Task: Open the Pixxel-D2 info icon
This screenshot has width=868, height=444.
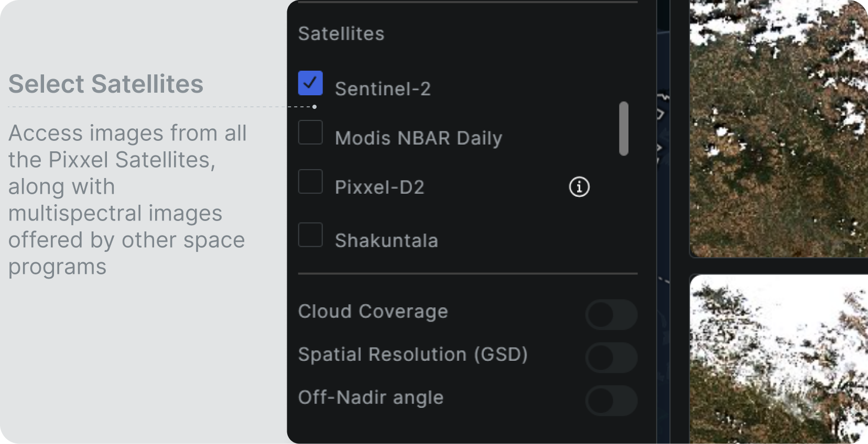Action: pyautogui.click(x=579, y=187)
